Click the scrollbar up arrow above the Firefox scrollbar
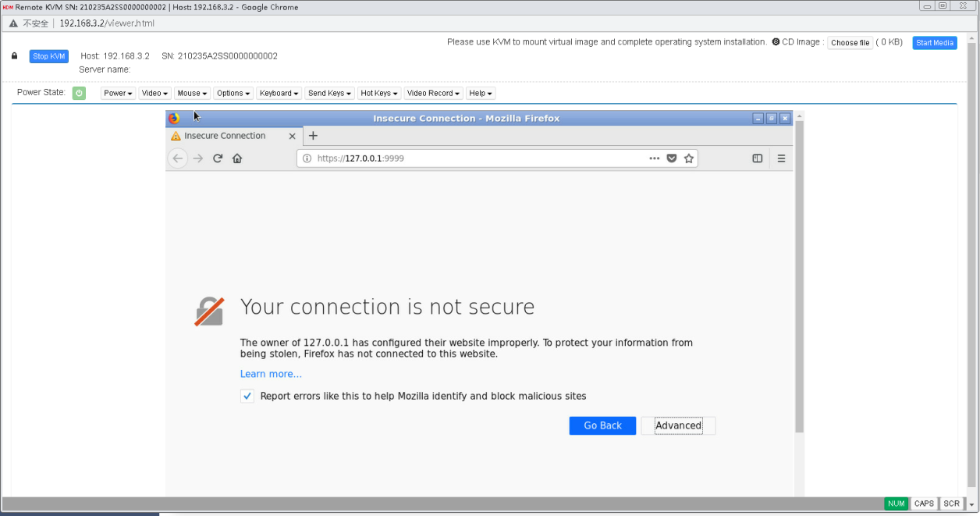The height and width of the screenshot is (516, 980). coord(798,116)
